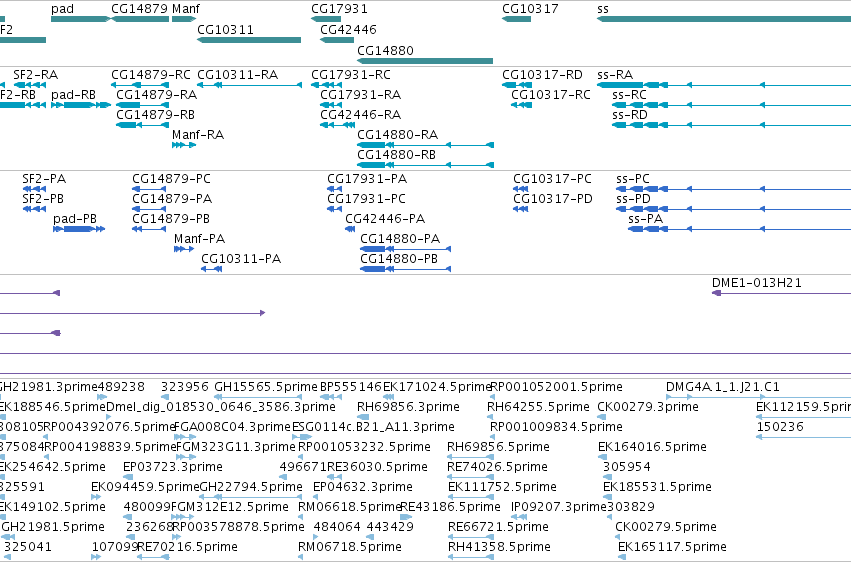Viewport: 851px width, 562px height.
Task: Click the CG42446 gene label
Action: point(348,30)
